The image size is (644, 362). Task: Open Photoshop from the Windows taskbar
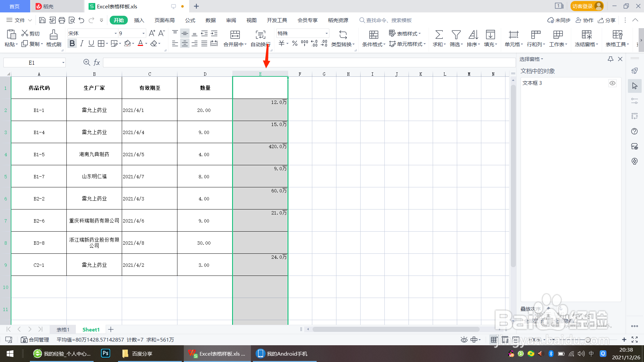point(105,353)
